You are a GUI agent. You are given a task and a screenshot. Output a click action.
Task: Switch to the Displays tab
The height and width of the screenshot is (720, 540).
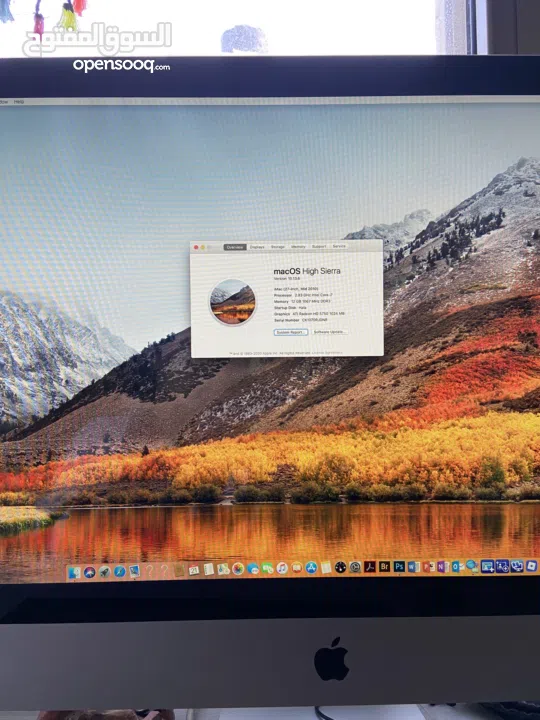coord(257,247)
